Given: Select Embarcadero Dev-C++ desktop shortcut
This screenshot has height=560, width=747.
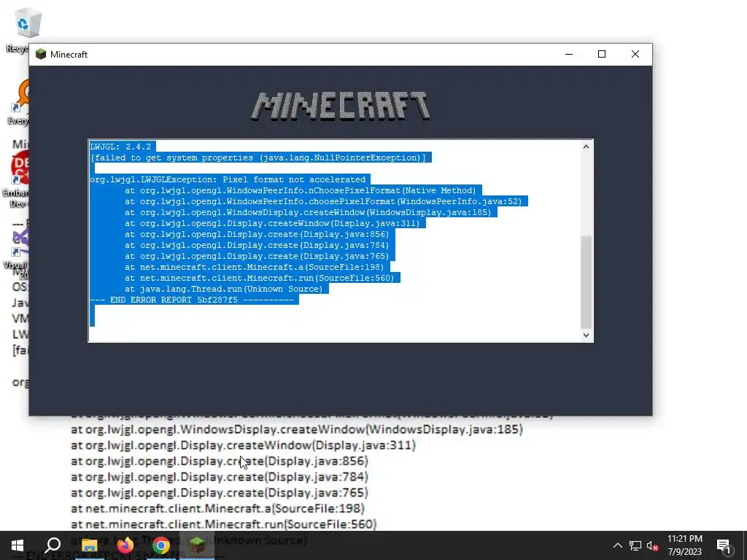Looking at the screenshot, I should tap(18, 179).
